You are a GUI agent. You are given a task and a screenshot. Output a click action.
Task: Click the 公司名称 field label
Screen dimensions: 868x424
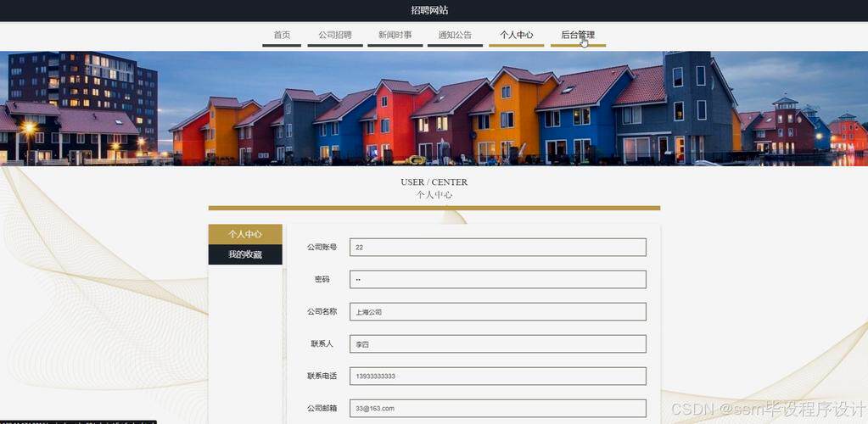click(322, 311)
